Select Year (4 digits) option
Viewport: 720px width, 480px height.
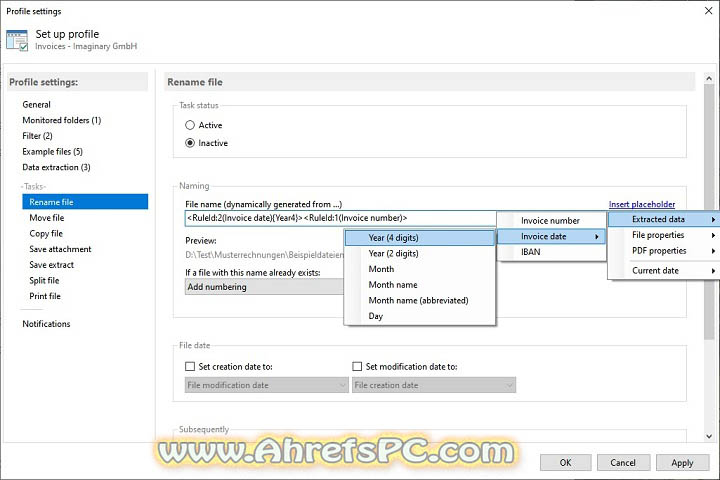point(420,237)
